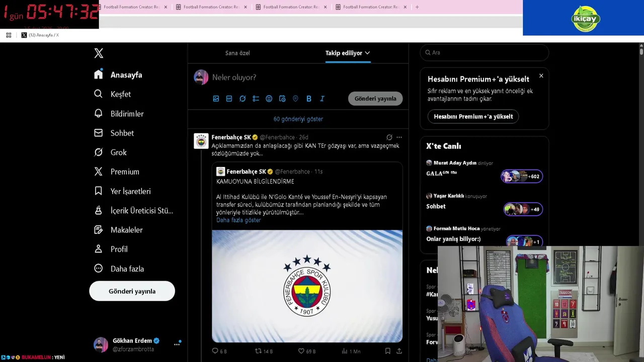Share the Fenerbahçe tweet

[x=399, y=351]
